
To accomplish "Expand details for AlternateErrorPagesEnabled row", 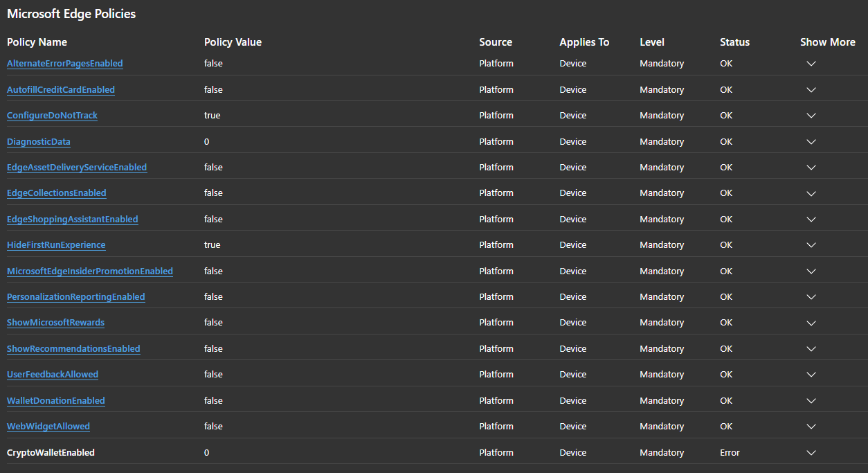I will [811, 64].
